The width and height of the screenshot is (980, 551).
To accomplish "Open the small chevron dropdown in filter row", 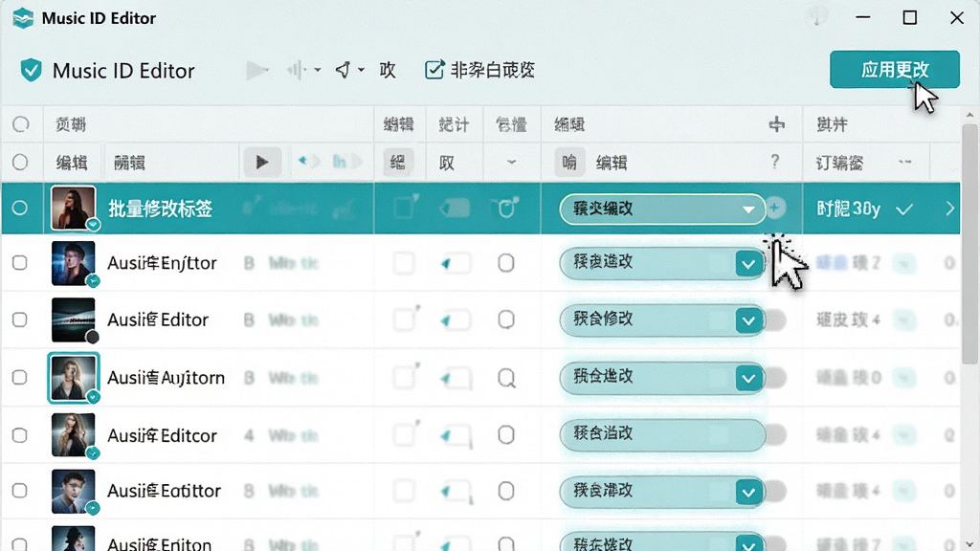I will click(x=511, y=163).
